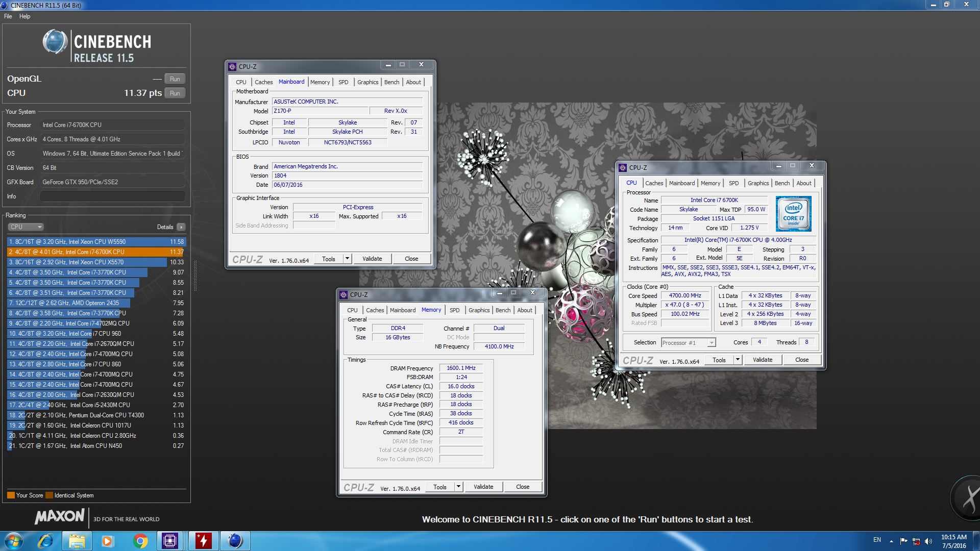Select the Intel Atom N450 ranking row
The image size is (980, 551).
click(96, 446)
